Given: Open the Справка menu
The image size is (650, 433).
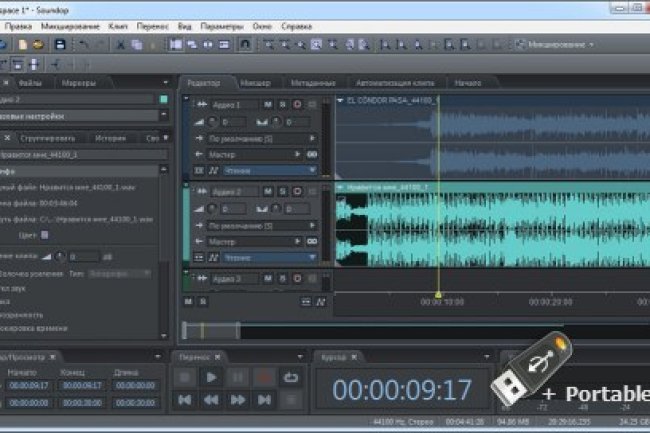Looking at the screenshot, I should [296, 26].
